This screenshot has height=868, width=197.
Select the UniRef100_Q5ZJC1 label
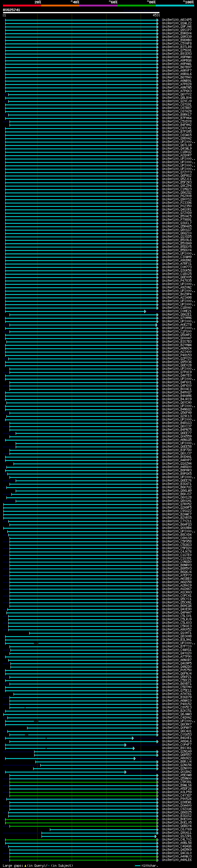(177, 179)
